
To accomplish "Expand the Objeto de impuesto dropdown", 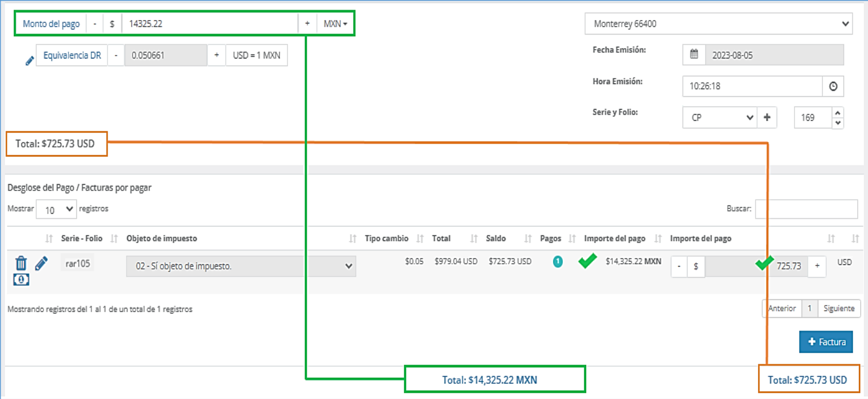I will click(x=241, y=266).
